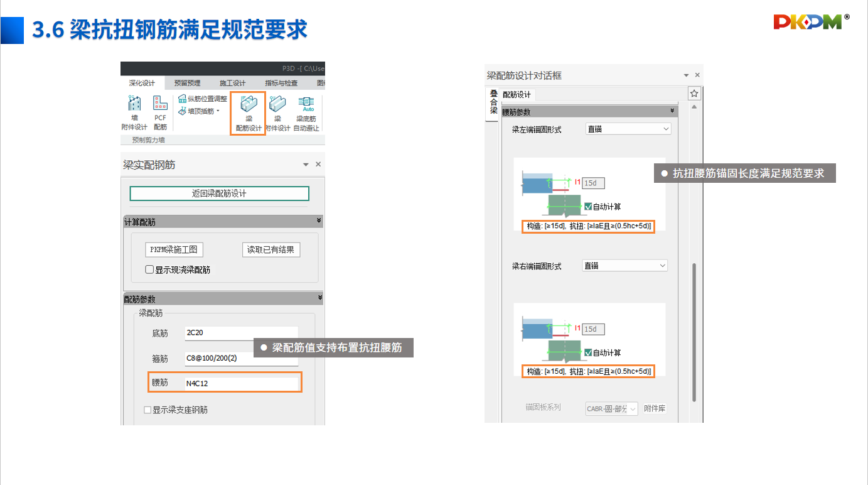Click the l1 15d field under 梁右端锚固形式
Image resolution: width=868 pixels, height=485 pixels.
593,329
